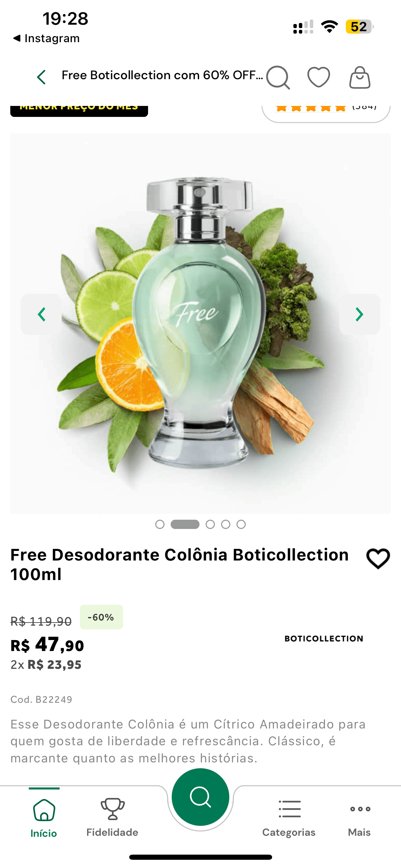Open favorites via the header heart icon
401x868 pixels.
pos(319,77)
